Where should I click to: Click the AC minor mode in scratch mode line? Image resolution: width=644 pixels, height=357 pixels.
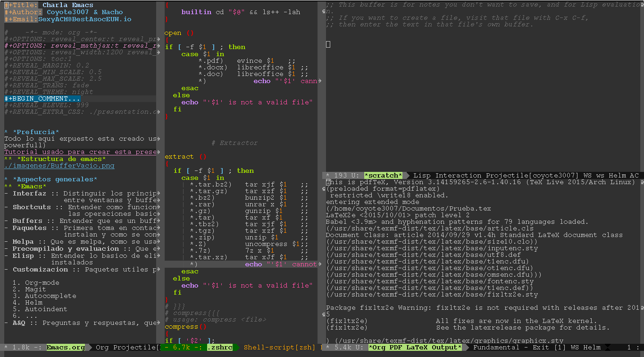coord(634,176)
